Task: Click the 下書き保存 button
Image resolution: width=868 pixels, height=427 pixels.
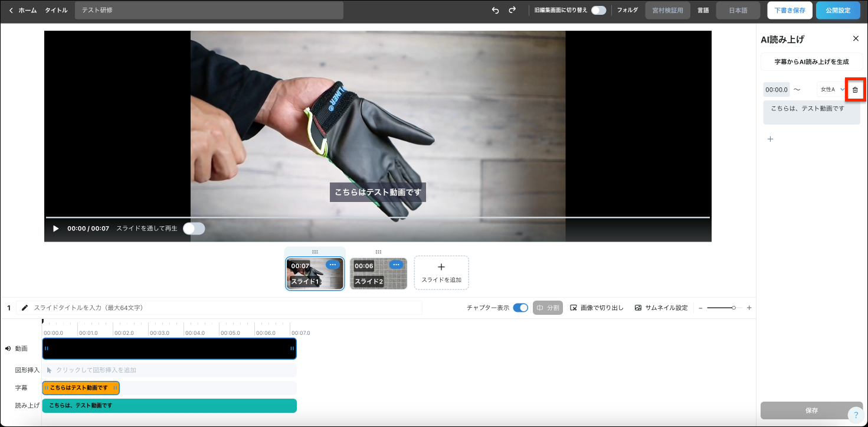Action: click(790, 11)
